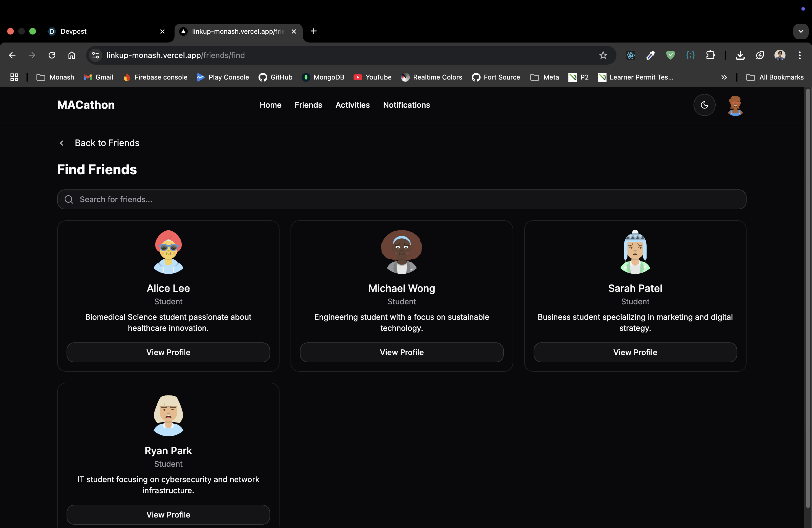Open the green shield extension
This screenshot has height=528, width=812.
670,55
